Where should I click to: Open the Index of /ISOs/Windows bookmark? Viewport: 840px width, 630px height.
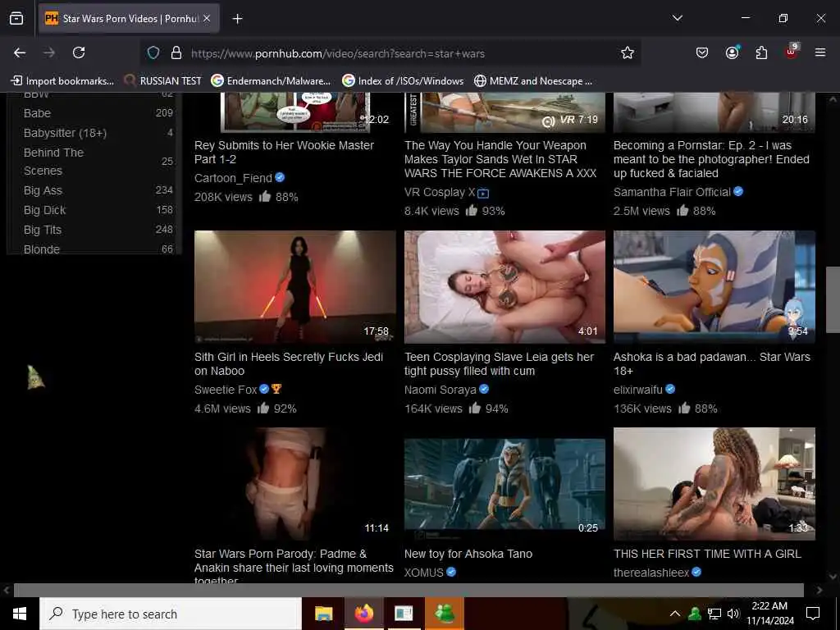pyautogui.click(x=404, y=81)
